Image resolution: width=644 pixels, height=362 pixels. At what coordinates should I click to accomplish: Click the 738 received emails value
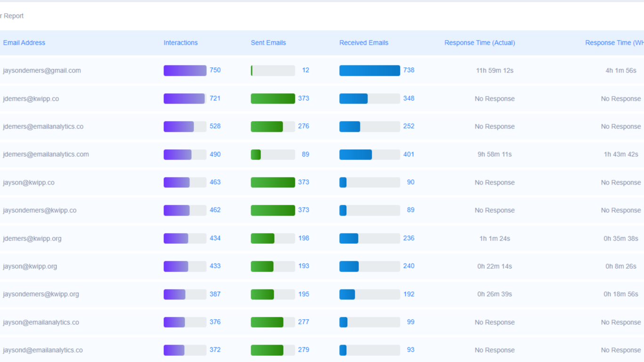click(x=409, y=70)
